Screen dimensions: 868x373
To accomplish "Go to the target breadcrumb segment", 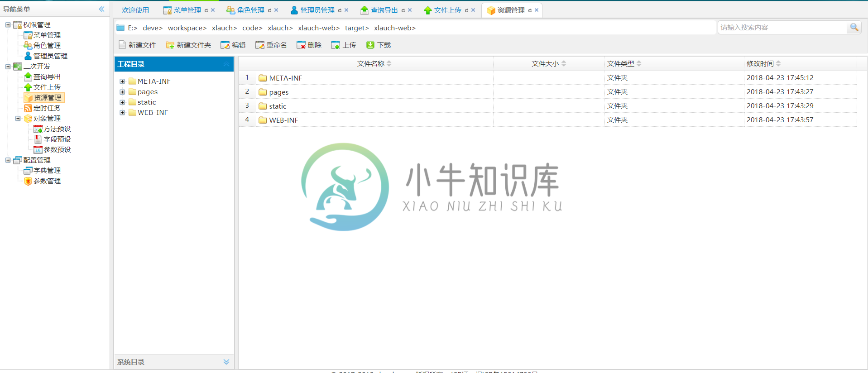I will [x=357, y=28].
